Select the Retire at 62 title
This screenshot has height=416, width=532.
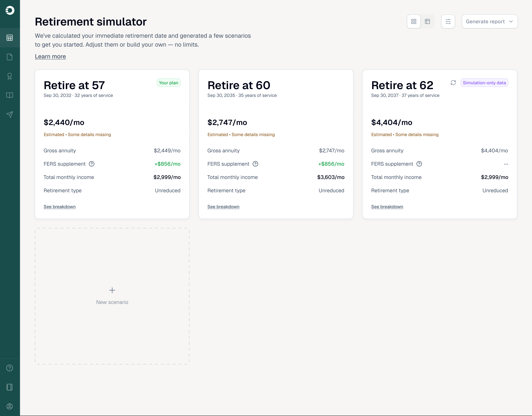402,85
